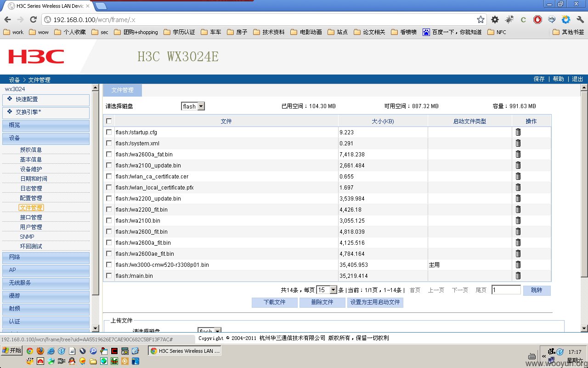The image size is (588, 368).
Task: Click trash icon for flash:/system.xml
Action: (x=518, y=143)
